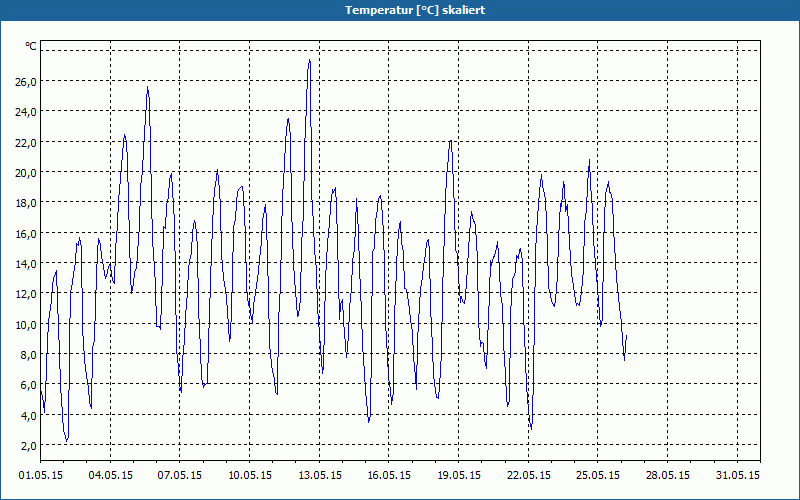The height and width of the screenshot is (500, 800).
Task: Click the 22,0 y-axis label
Action: pos(26,142)
